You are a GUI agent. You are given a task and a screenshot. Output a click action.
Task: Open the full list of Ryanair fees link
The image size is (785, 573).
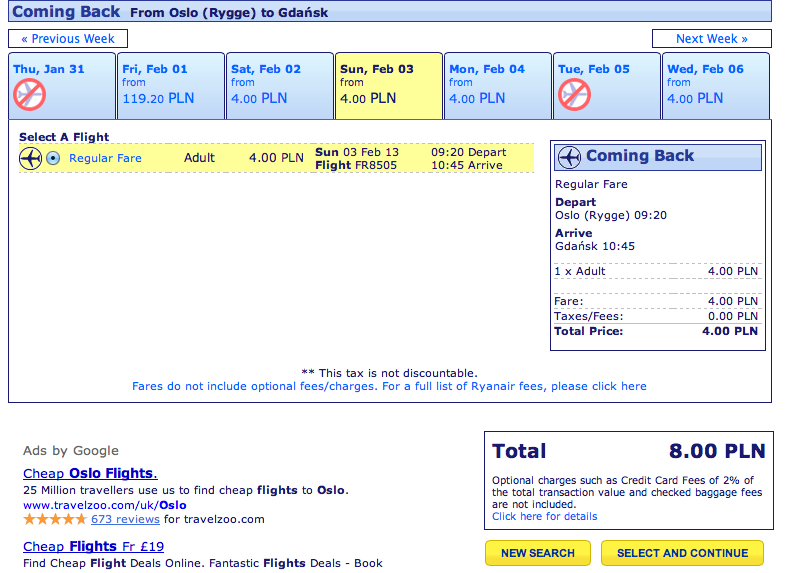tap(389, 386)
